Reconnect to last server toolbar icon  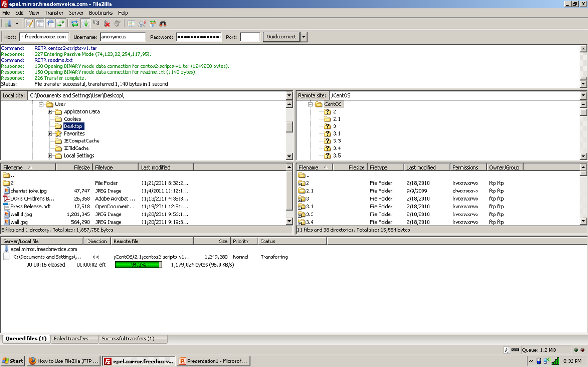[x=117, y=23]
